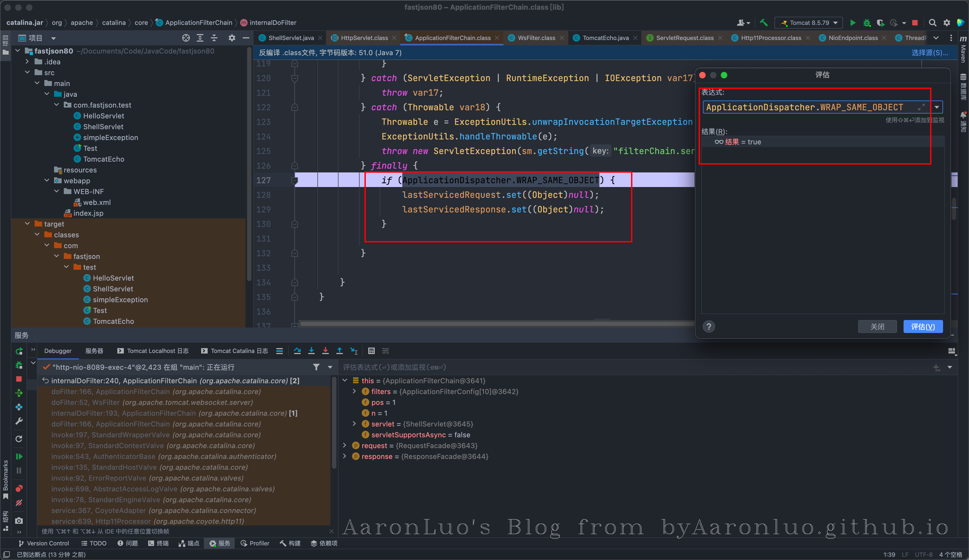
Task: Stop service with red square in sidebar
Action: point(19,379)
